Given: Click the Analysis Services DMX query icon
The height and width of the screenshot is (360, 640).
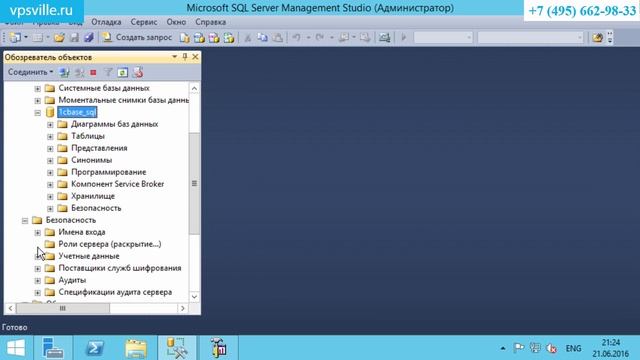Looking at the screenshot, I should tap(214, 38).
